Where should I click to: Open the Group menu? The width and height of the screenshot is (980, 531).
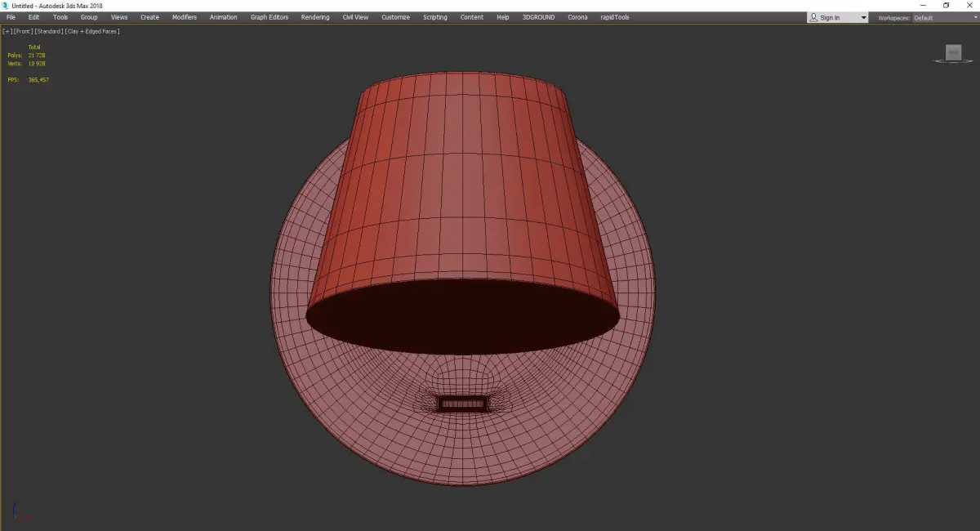[x=89, y=17]
